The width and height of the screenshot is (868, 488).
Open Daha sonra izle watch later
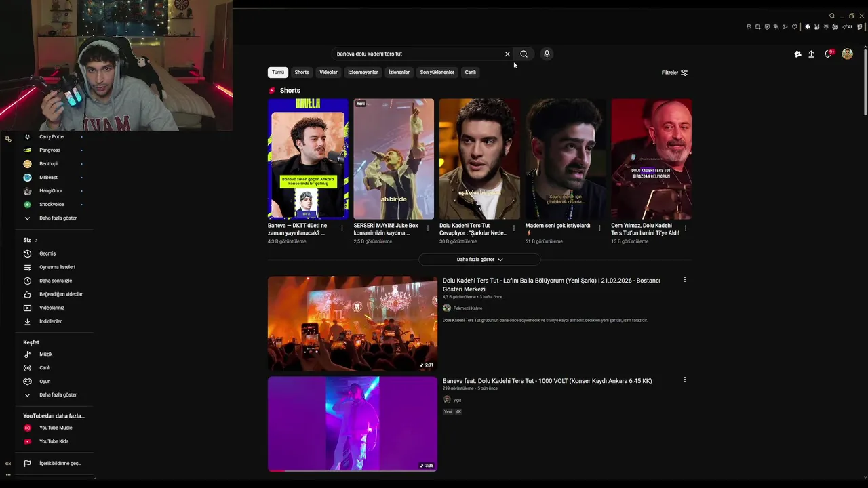click(54, 281)
